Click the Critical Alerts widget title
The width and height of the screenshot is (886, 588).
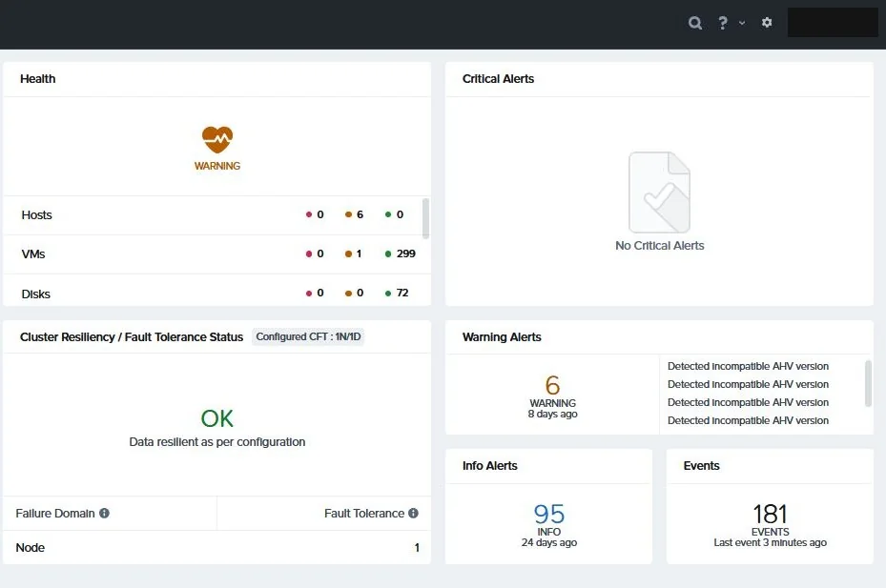coord(499,79)
